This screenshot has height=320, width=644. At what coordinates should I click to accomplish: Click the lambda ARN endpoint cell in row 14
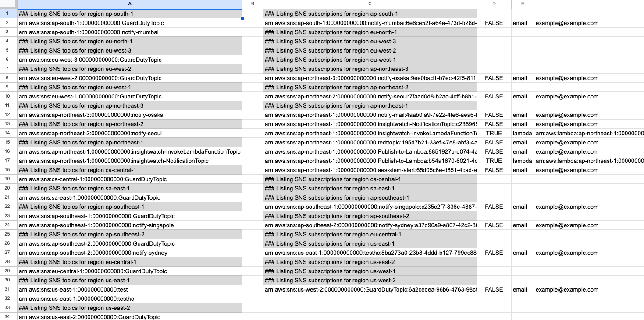coord(588,133)
